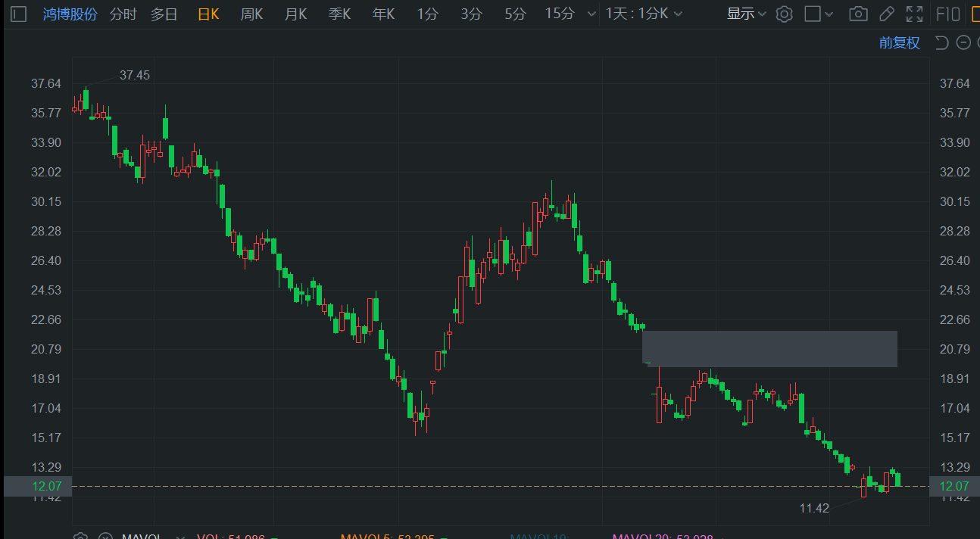Viewport: 980px width, 539px height.
Task: Click the MAVOL5 value readout
Action: pyautogui.click(x=388, y=536)
